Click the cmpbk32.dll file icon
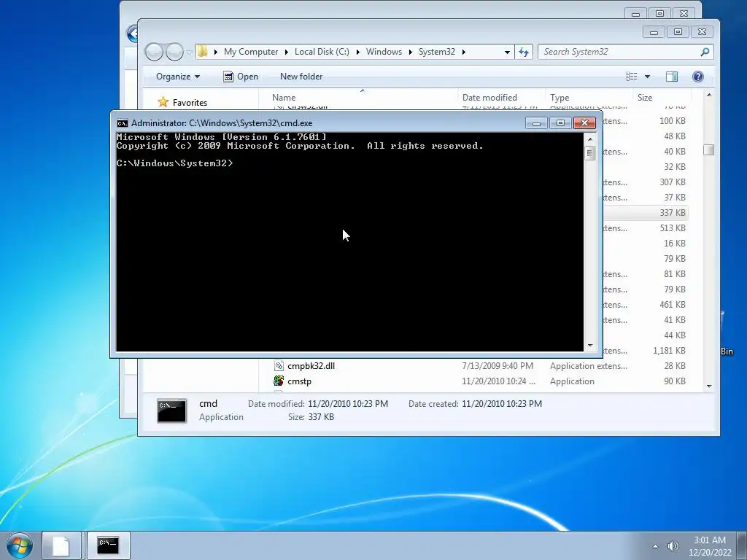 (x=279, y=366)
